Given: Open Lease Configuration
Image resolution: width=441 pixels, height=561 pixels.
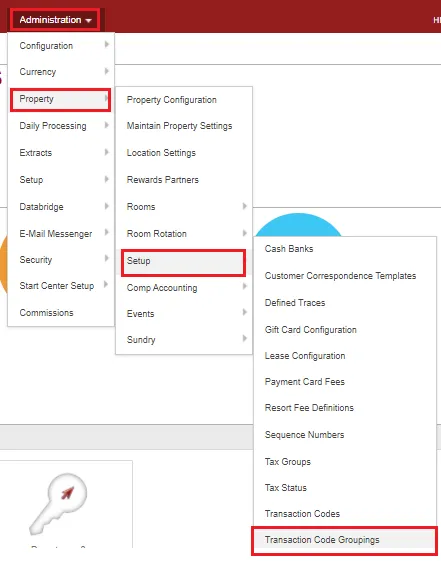Looking at the screenshot, I should point(345,356).
